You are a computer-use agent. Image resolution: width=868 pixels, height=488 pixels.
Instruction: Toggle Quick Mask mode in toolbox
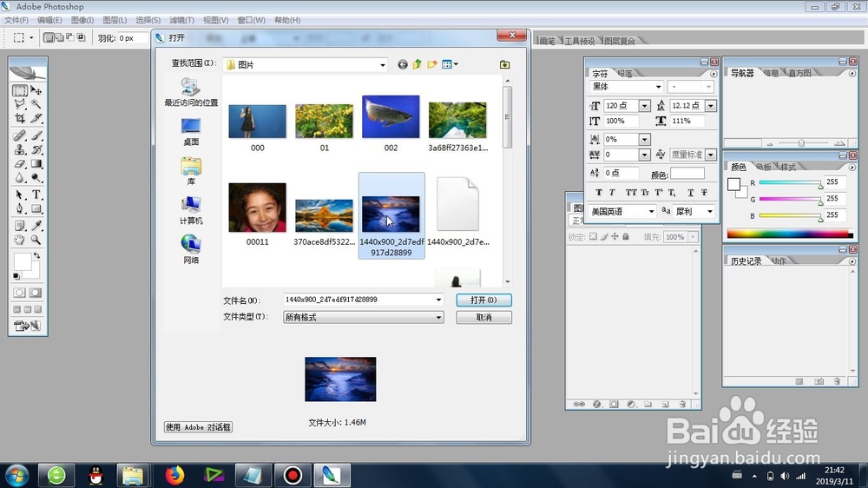(x=36, y=293)
